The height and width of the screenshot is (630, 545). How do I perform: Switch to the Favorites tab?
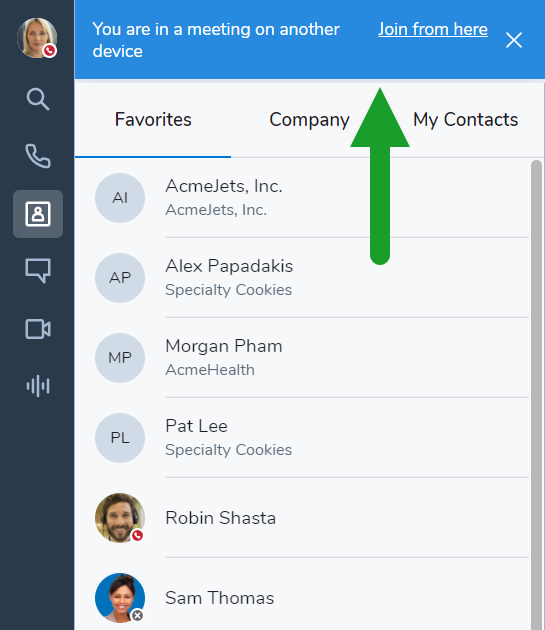(x=153, y=120)
